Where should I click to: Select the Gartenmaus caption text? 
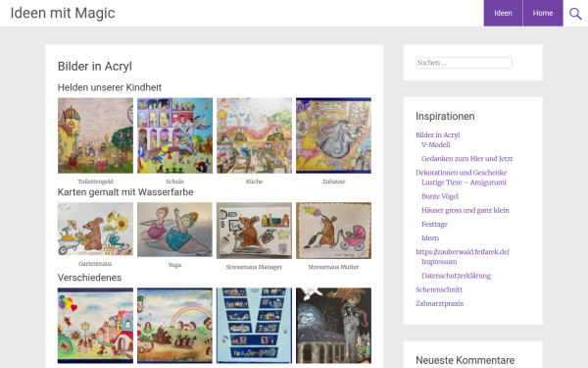[95, 264]
